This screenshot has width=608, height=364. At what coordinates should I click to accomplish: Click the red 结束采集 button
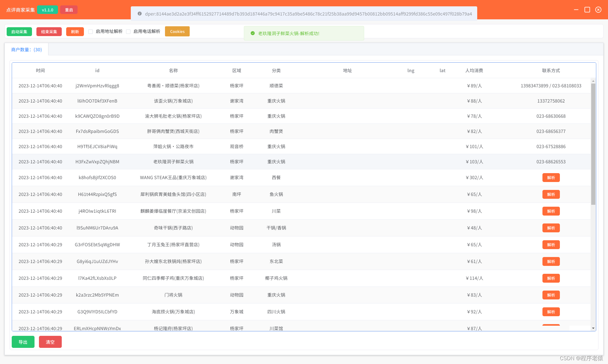[x=49, y=32]
